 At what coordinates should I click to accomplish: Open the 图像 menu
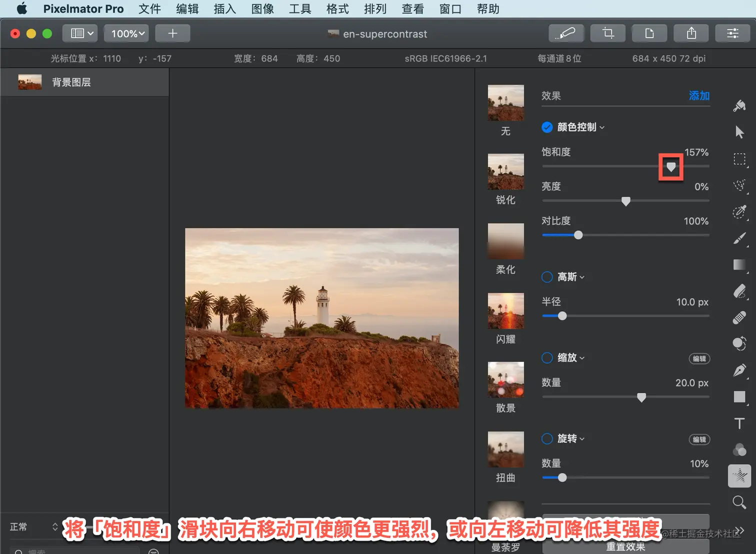click(262, 9)
